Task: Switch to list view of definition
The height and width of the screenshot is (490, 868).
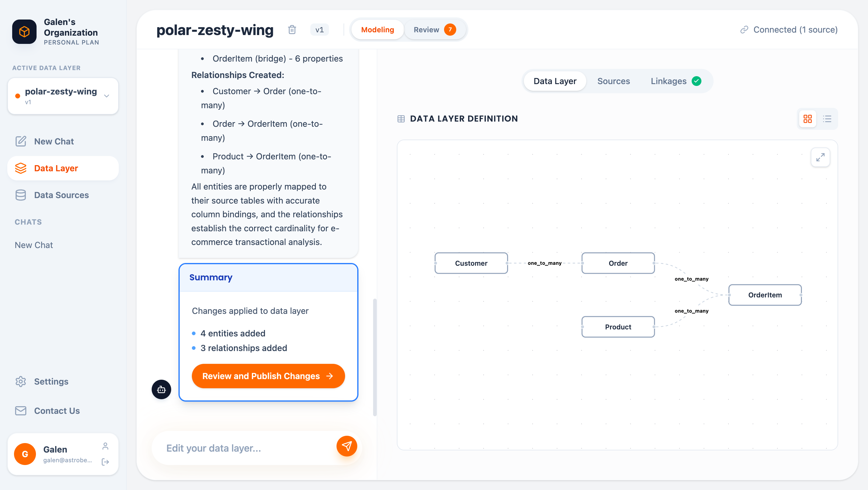Action: tap(827, 119)
